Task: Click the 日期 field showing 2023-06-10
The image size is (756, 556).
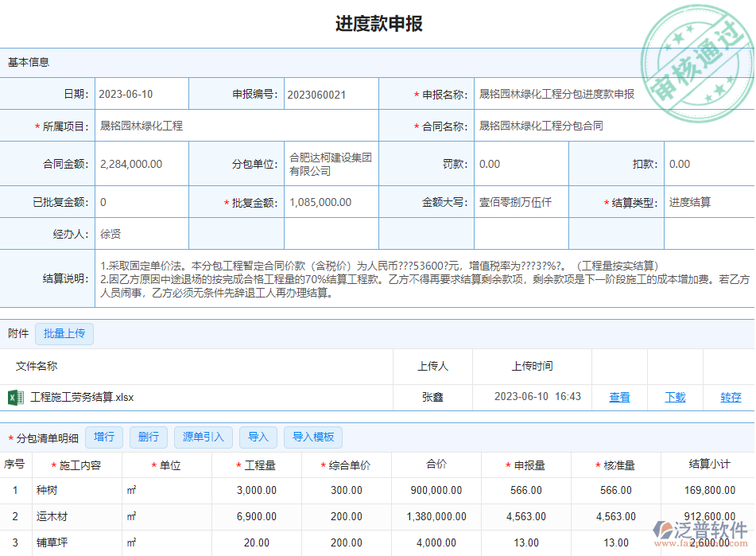Action: [141, 94]
